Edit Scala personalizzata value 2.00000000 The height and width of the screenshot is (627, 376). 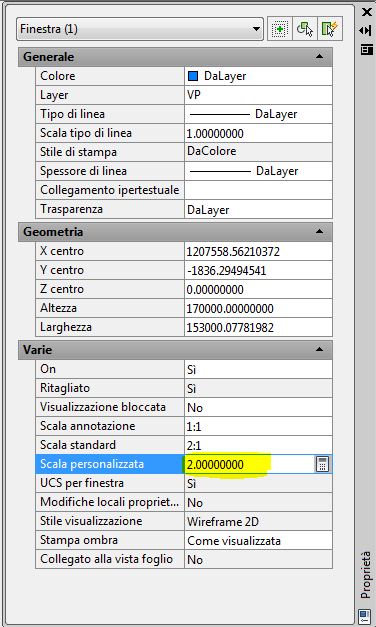250,464
